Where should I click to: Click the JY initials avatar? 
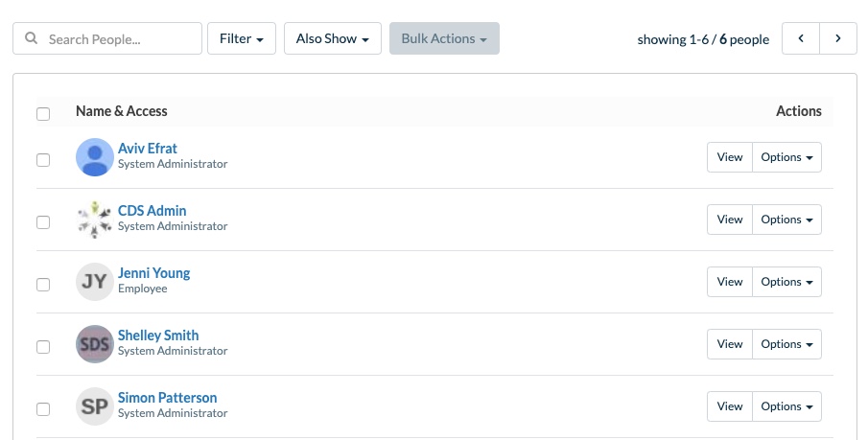click(95, 282)
